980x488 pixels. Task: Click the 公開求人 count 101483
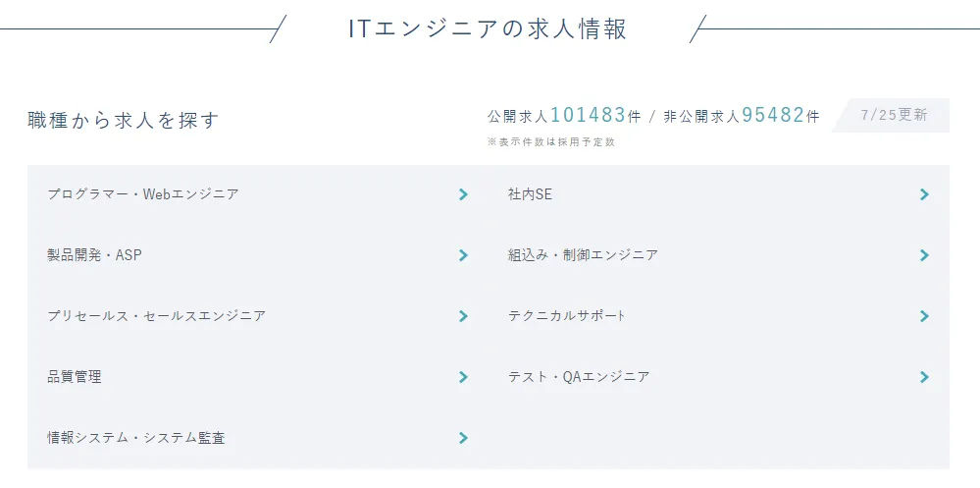(x=588, y=115)
